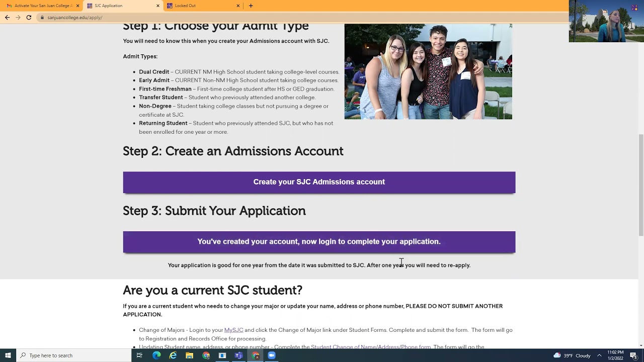Click the browser forward arrow

point(18,17)
